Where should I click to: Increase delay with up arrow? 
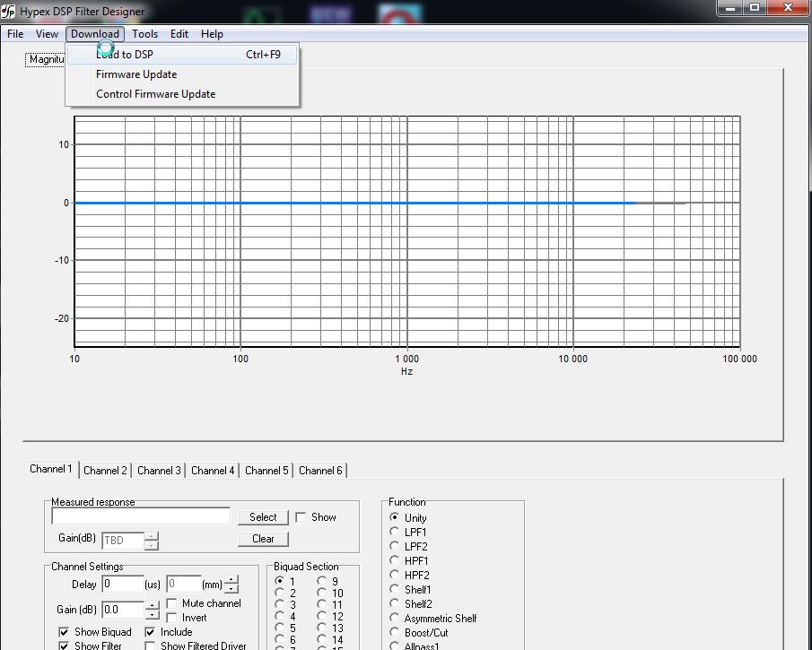(231, 579)
